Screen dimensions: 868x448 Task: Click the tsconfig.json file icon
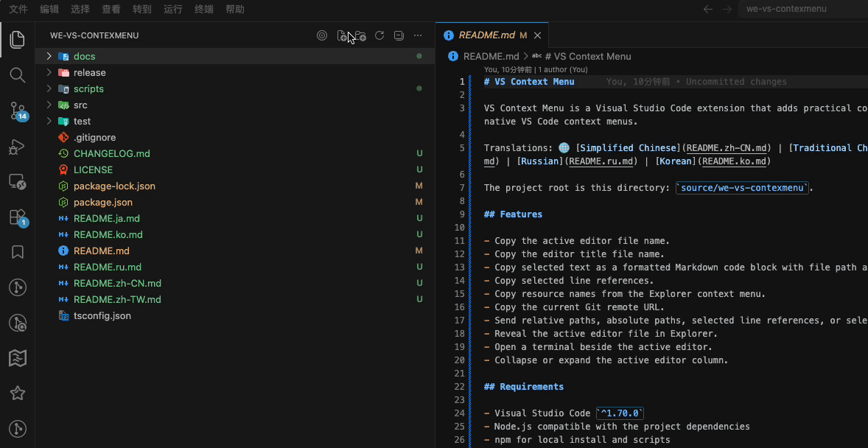[x=63, y=315]
